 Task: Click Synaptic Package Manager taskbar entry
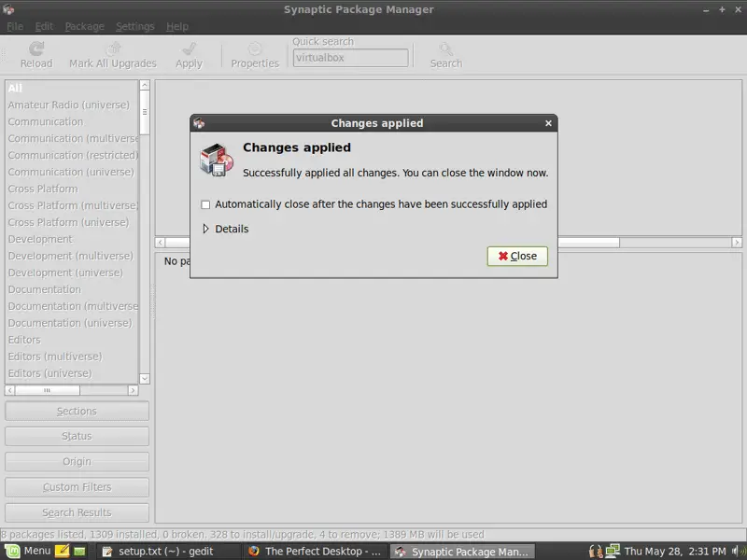point(462,552)
